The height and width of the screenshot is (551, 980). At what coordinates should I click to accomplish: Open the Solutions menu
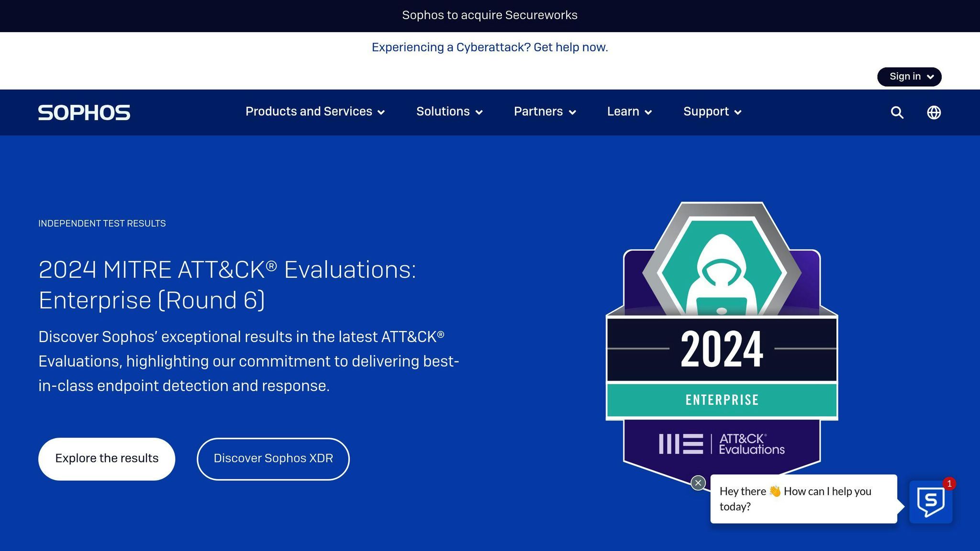[449, 111]
